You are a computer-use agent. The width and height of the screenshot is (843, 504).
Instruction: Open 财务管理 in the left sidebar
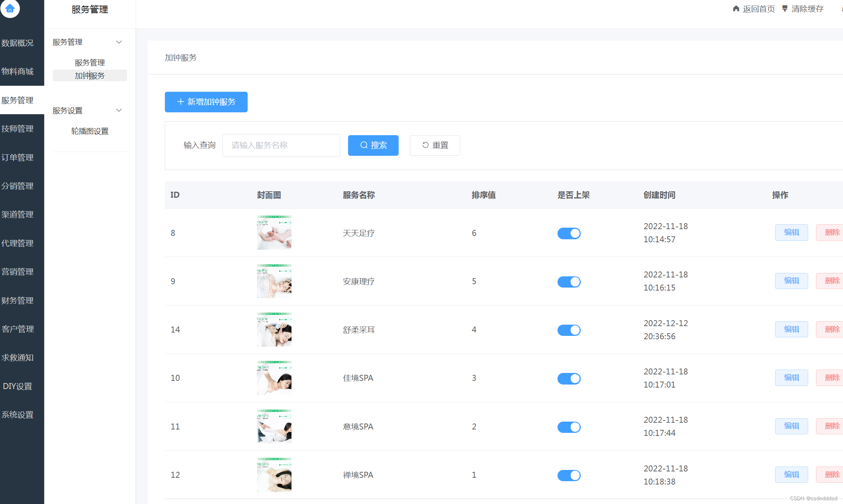coord(17,300)
